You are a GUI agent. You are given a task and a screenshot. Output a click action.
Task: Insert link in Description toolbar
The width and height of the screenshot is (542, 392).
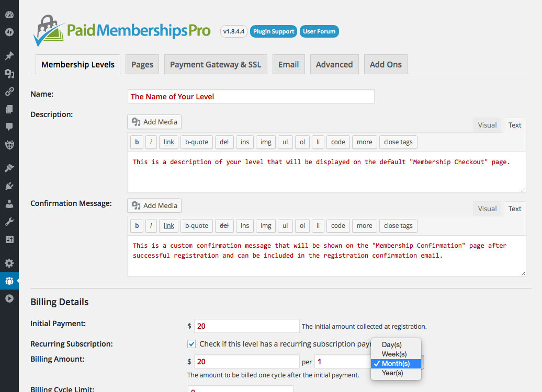click(168, 142)
